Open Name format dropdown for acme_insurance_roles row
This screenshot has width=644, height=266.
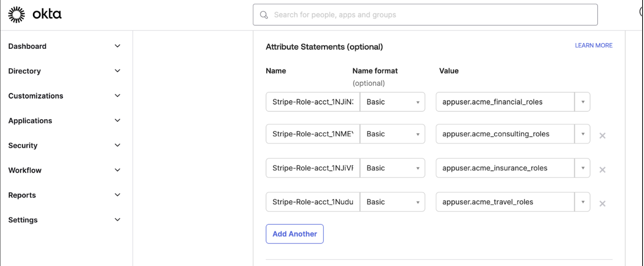pos(393,168)
